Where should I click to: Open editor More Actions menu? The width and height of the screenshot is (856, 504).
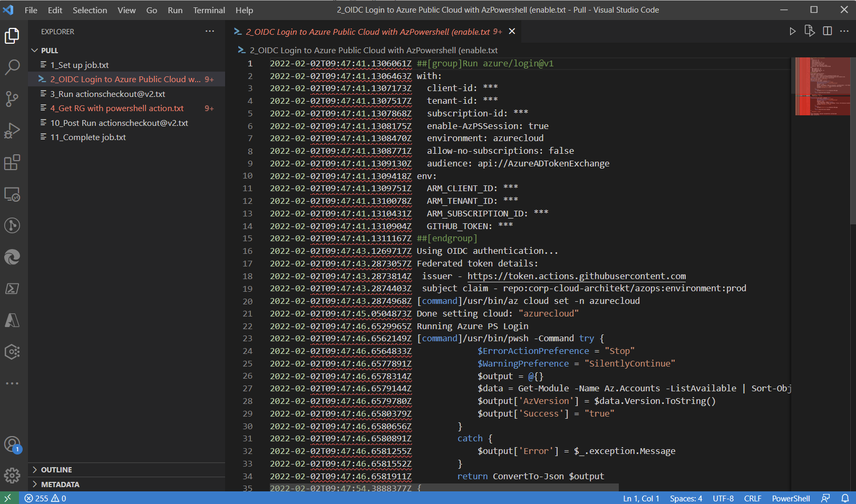point(844,31)
